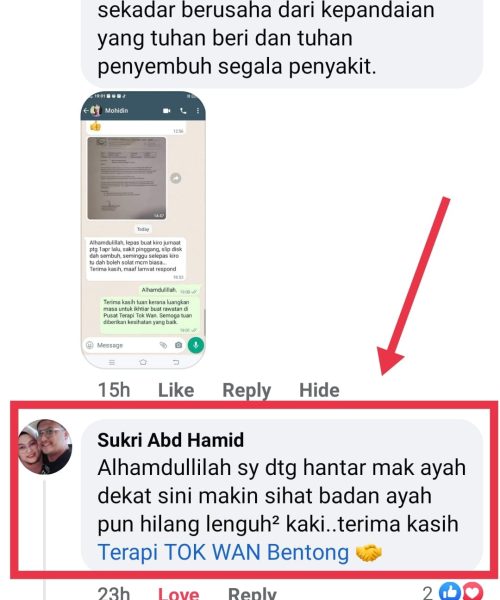Image resolution: width=500 pixels, height=600 pixels.
Task: Toggle the Love reaction on Sukri's comment
Action: click(178, 593)
